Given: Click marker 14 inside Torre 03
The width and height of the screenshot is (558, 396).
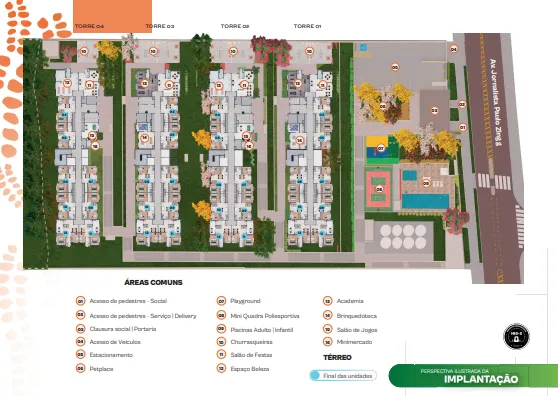Looking at the screenshot, I should click(144, 137).
